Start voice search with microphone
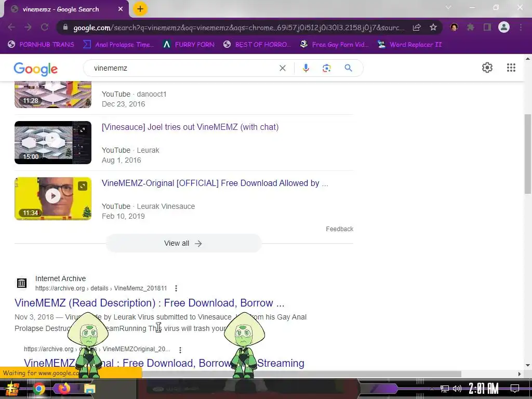This screenshot has width=532, height=399. pyautogui.click(x=305, y=68)
